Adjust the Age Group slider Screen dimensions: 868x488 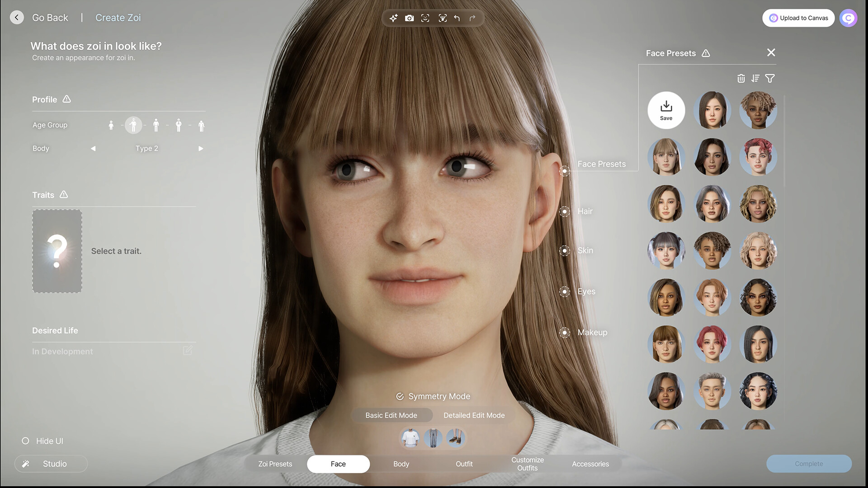click(x=133, y=125)
